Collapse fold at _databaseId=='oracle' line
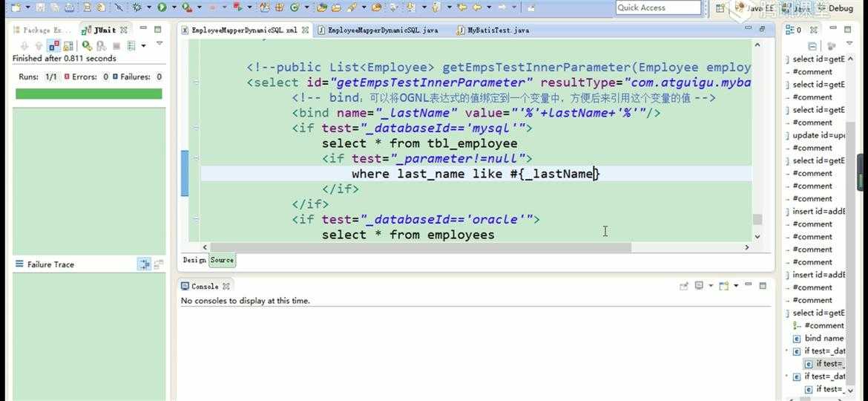The width and height of the screenshot is (868, 401). (x=196, y=219)
